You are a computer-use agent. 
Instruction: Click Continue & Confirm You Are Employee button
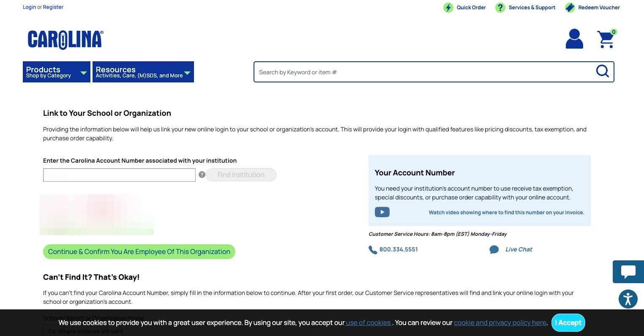coord(139,252)
